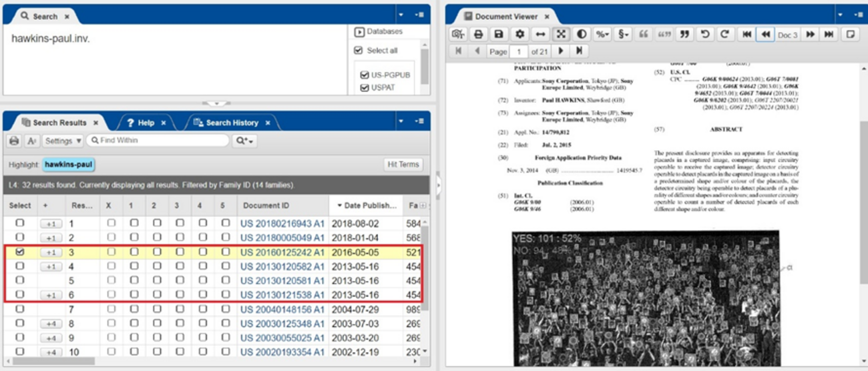Click the fit-to-width horizontal arrows icon
Screen dimensions: 868x371
coord(540,34)
